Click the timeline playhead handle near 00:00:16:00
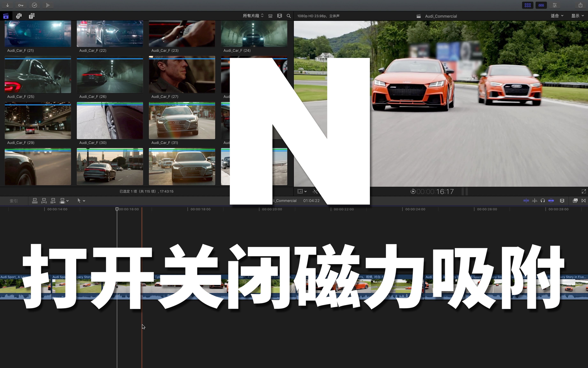Image resolution: width=588 pixels, height=368 pixels. (117, 209)
